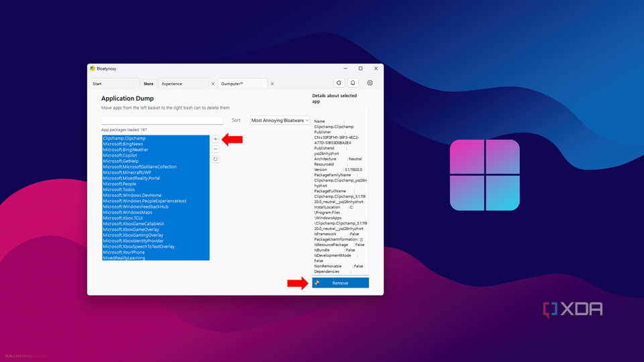This screenshot has width=644, height=362.
Task: Close the Bloatynosy window
Action: pyautogui.click(x=376, y=68)
